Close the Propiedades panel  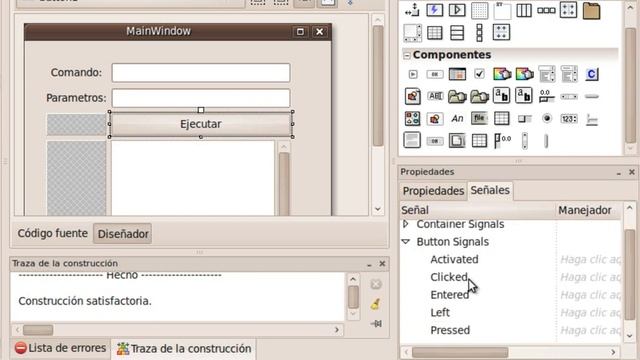[x=632, y=172]
